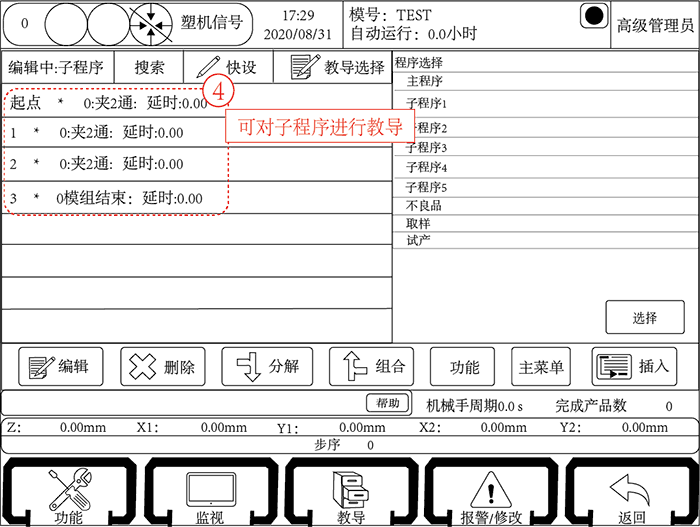Toggle the black circle indicator at top right
The width and height of the screenshot is (700, 527).
(593, 17)
